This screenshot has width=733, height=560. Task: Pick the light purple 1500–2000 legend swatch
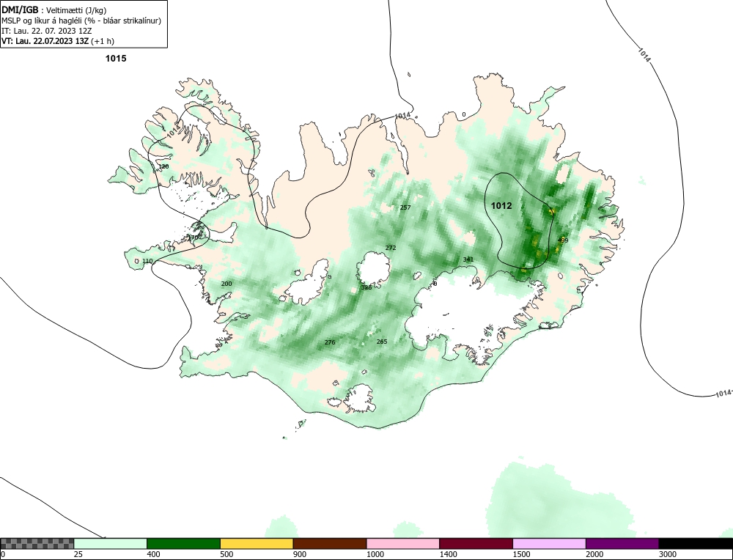tap(549, 544)
